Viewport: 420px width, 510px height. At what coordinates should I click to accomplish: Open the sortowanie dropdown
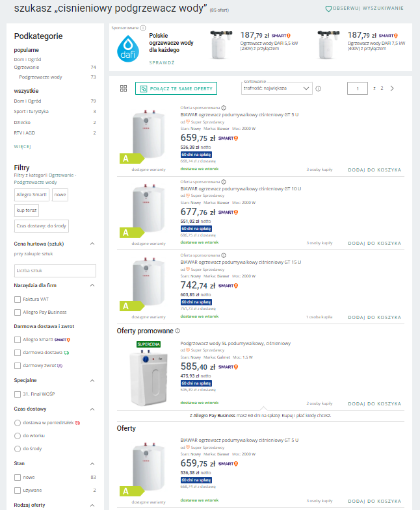click(x=277, y=88)
